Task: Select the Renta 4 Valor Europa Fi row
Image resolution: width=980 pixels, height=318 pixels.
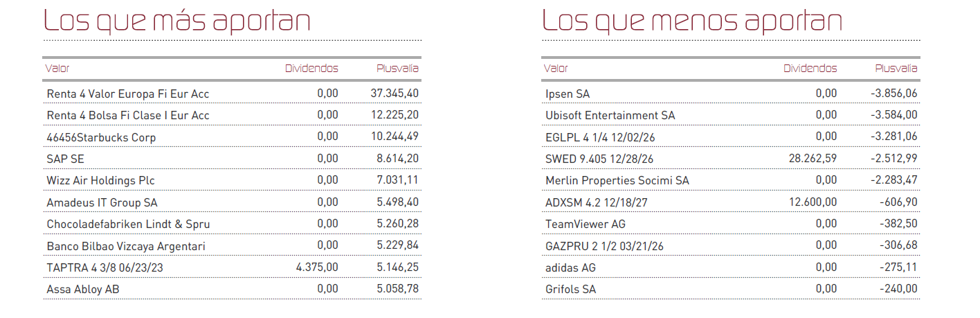Action: pyautogui.click(x=128, y=94)
